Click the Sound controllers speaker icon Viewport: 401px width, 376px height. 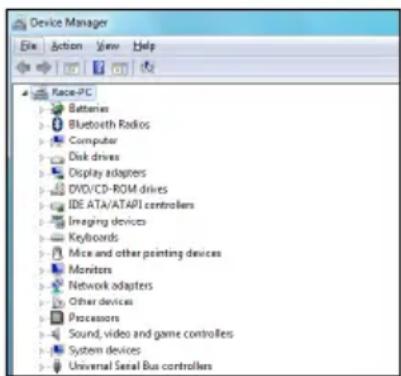56,334
